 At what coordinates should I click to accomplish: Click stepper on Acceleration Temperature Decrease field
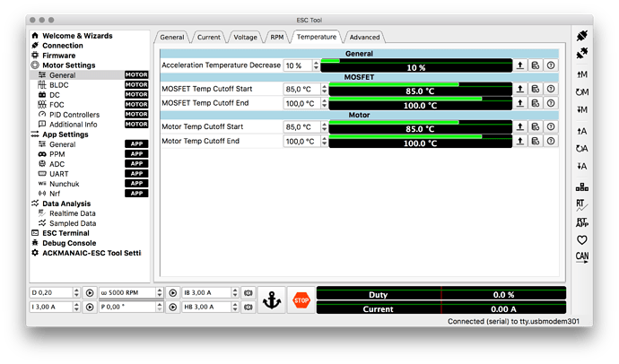coord(316,65)
